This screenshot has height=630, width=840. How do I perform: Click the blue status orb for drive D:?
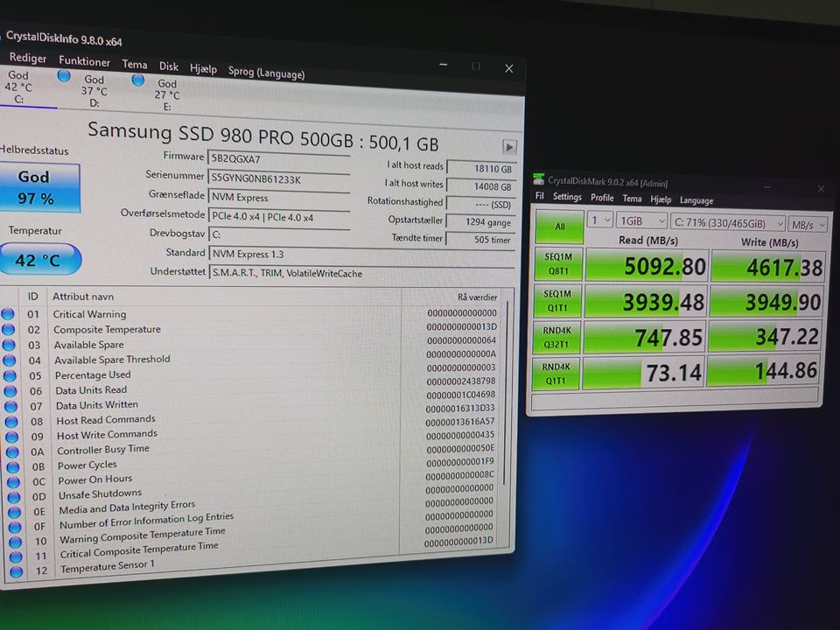click(64, 76)
